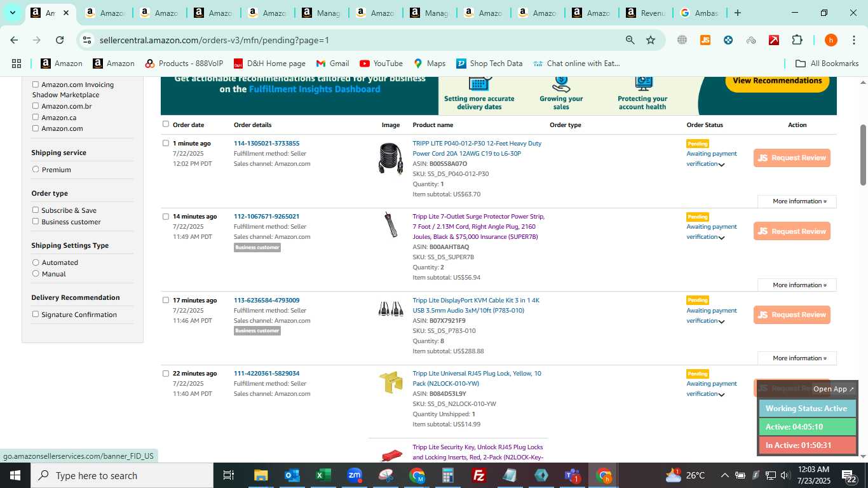Open the YouTube bookmark
868x488 pixels.
point(381,64)
